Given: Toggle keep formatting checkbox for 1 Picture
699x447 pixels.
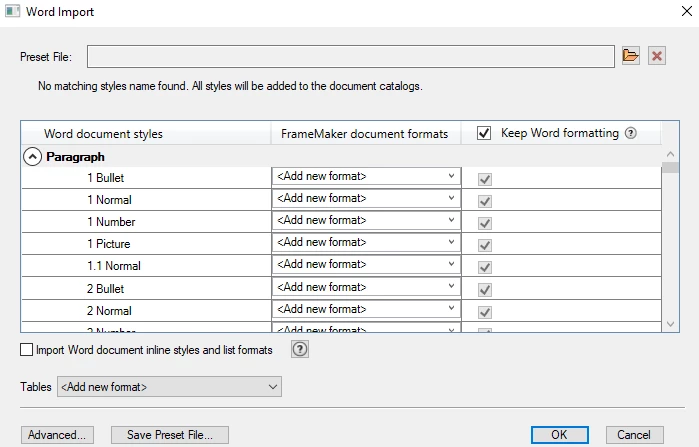Looking at the screenshot, I should [x=485, y=245].
